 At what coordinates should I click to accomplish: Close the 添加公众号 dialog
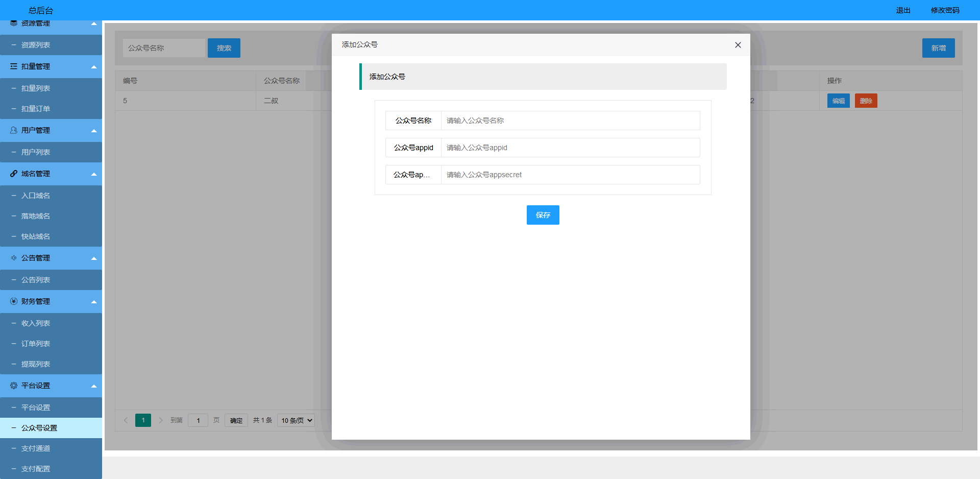[x=738, y=45]
